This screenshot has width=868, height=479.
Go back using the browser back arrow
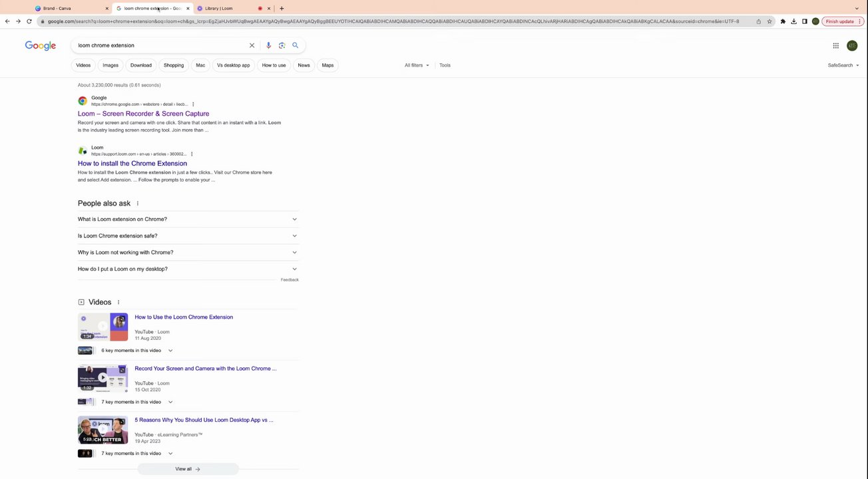point(7,21)
